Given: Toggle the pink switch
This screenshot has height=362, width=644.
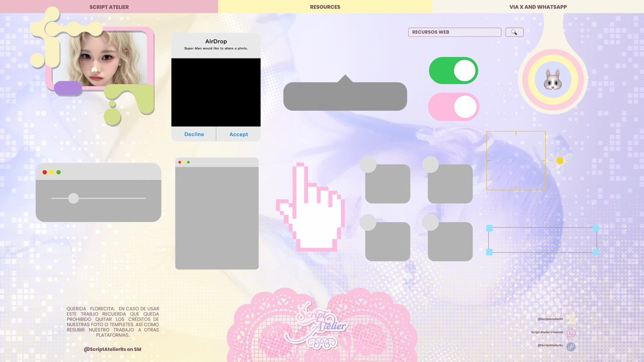Looking at the screenshot, I should (x=453, y=107).
